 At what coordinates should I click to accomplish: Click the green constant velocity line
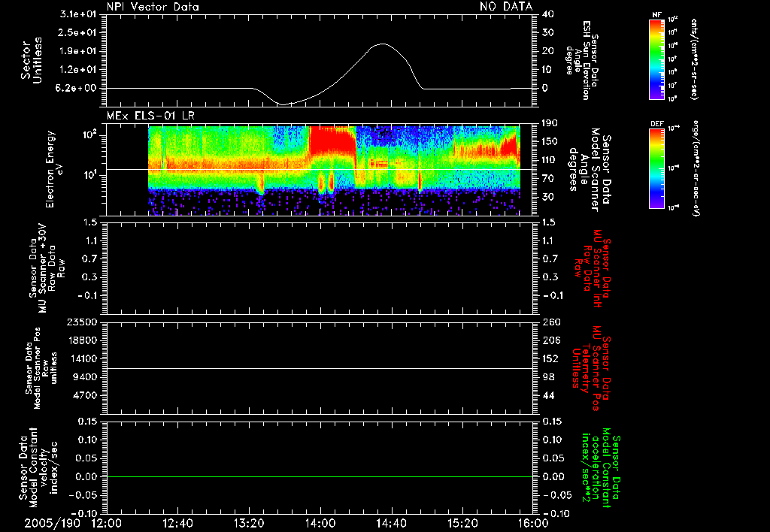(x=319, y=476)
